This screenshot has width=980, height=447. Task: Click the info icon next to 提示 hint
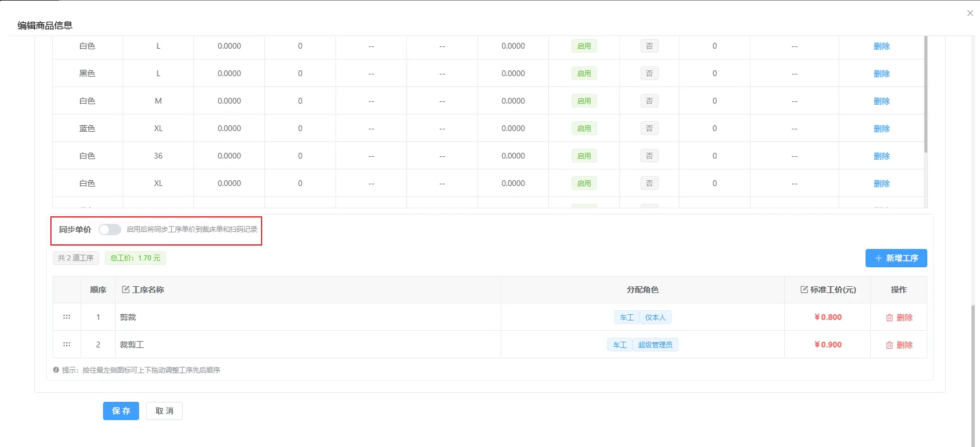point(56,370)
